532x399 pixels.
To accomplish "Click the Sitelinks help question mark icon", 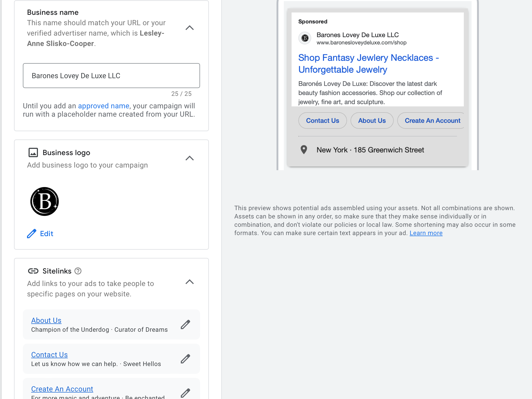I will [78, 271].
